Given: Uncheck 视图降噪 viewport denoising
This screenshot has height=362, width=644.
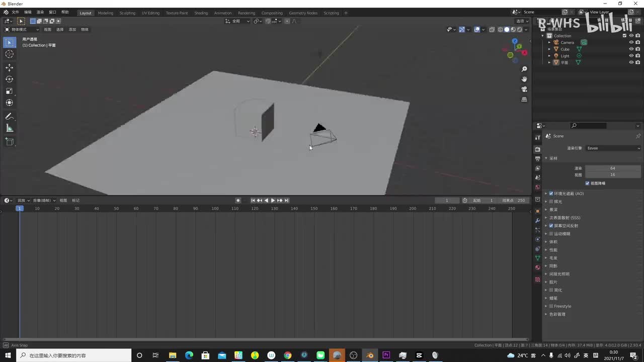Looking at the screenshot, I should point(587,183).
